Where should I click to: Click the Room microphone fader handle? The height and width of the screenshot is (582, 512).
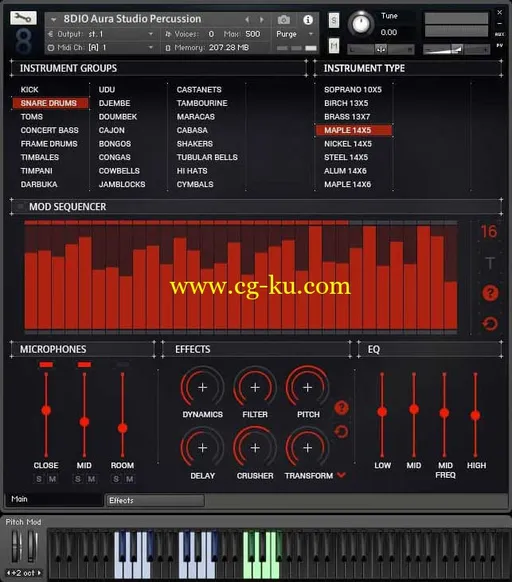(123, 428)
